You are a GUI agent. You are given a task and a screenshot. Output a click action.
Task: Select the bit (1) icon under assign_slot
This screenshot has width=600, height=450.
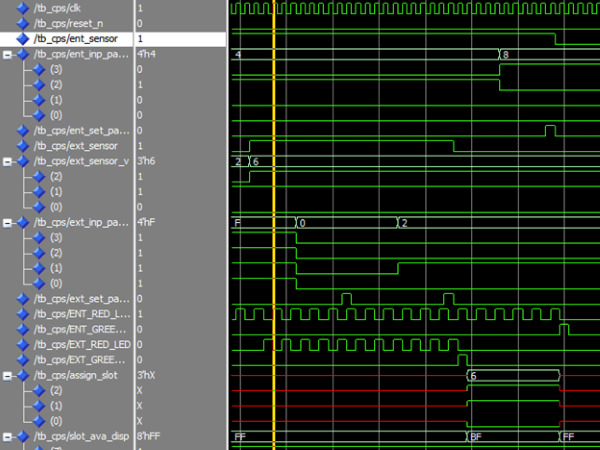coord(39,406)
